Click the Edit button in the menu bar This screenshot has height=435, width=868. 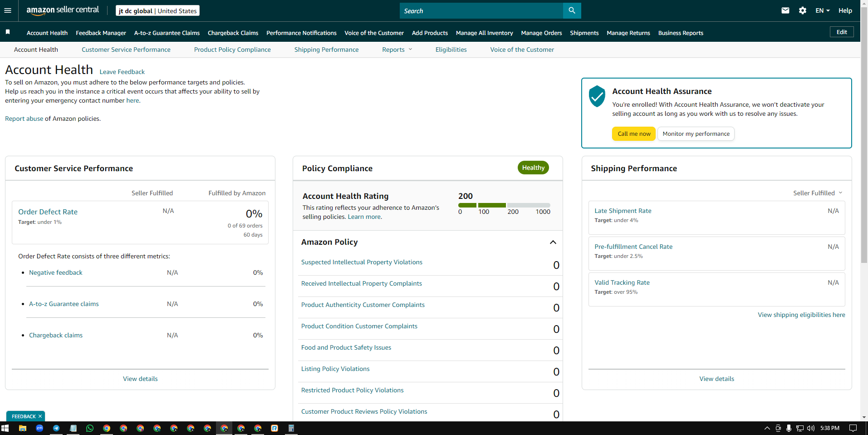point(842,32)
